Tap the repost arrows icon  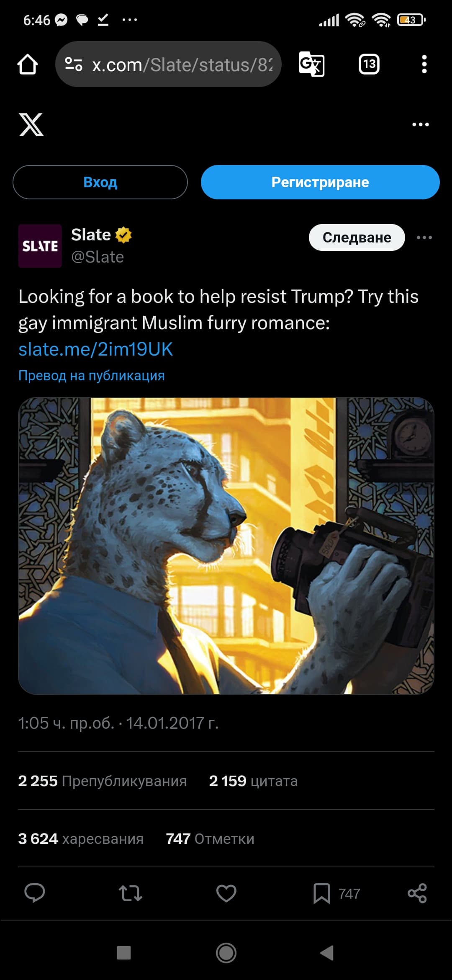[x=131, y=893]
